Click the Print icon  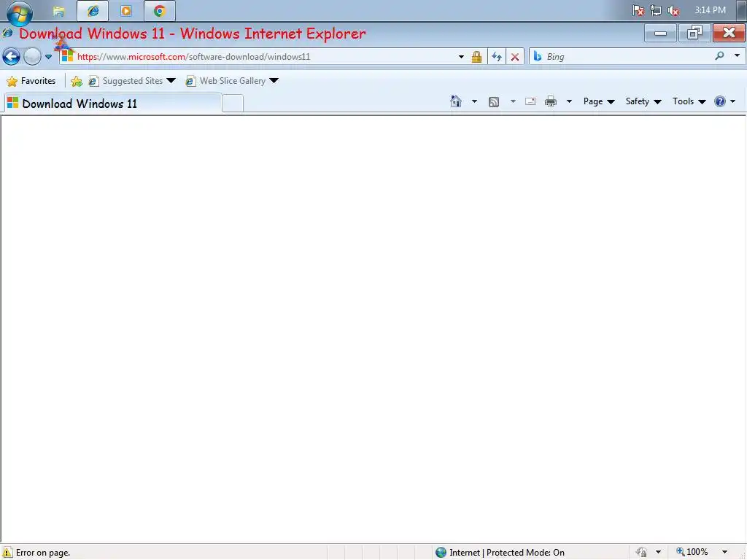pyautogui.click(x=551, y=101)
